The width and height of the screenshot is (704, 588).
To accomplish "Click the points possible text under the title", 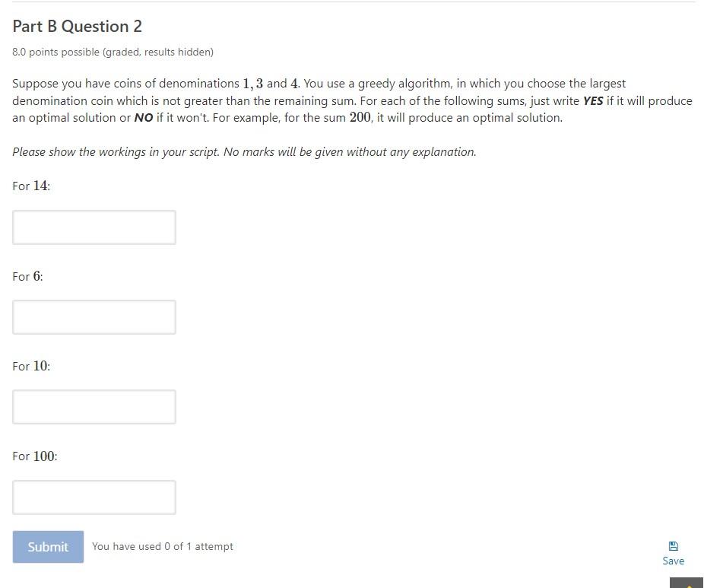I will (x=112, y=52).
